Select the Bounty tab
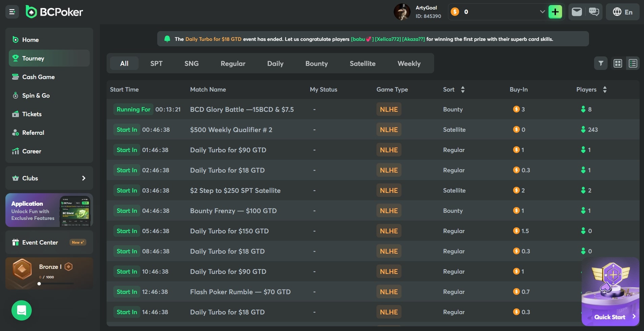Screen dimensions: 644x331 click(x=316, y=63)
